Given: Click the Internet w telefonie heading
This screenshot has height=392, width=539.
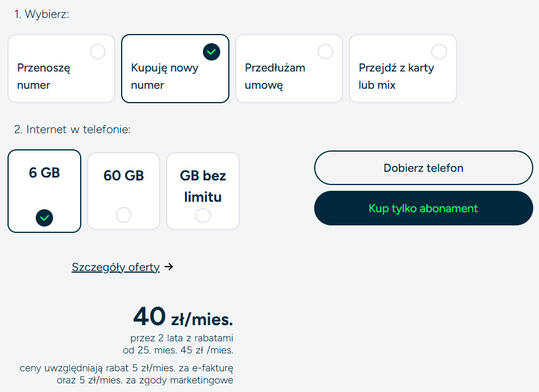Looking at the screenshot, I should (73, 130).
